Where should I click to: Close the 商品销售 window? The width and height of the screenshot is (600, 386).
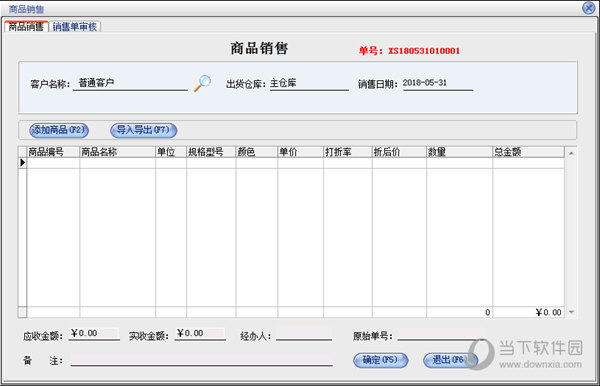(588, 8)
